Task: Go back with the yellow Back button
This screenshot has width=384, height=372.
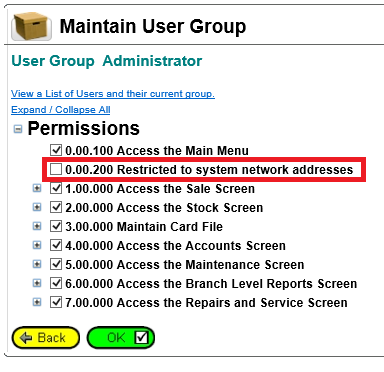Action: tap(46, 338)
